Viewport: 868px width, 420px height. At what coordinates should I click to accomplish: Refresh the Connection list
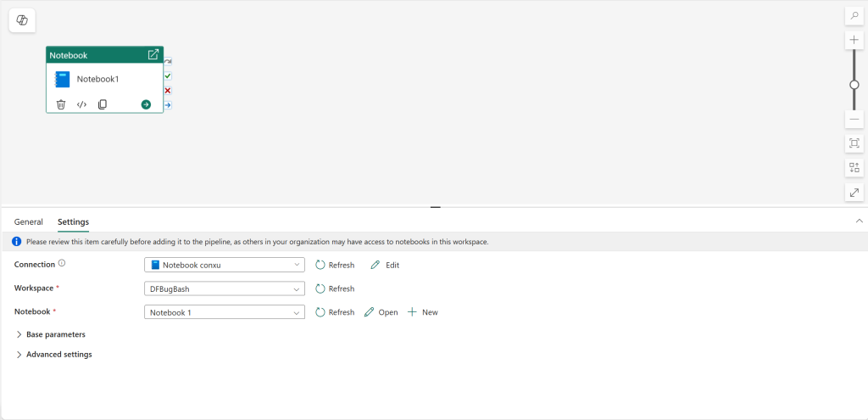pos(335,265)
